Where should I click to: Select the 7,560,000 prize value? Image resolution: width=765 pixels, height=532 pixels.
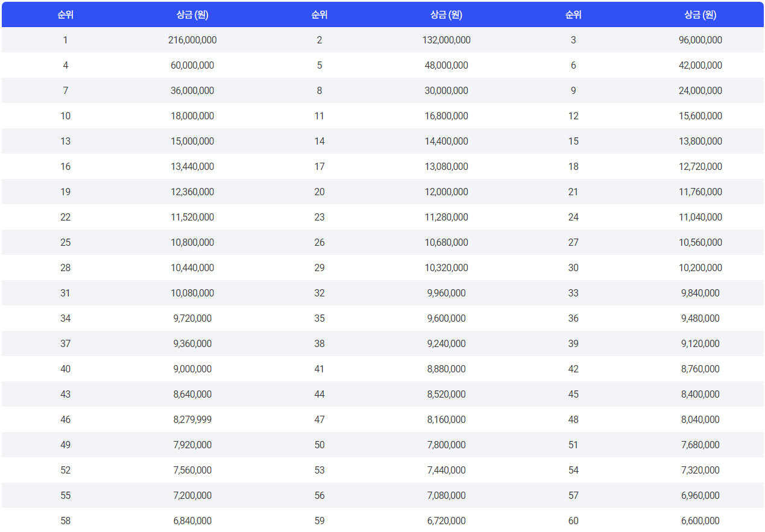pyautogui.click(x=192, y=470)
